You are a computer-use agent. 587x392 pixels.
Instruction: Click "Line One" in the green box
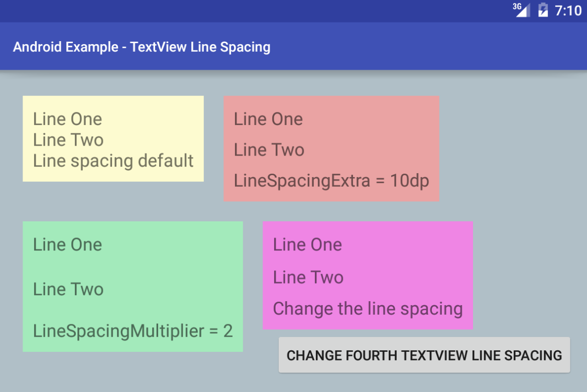67,245
